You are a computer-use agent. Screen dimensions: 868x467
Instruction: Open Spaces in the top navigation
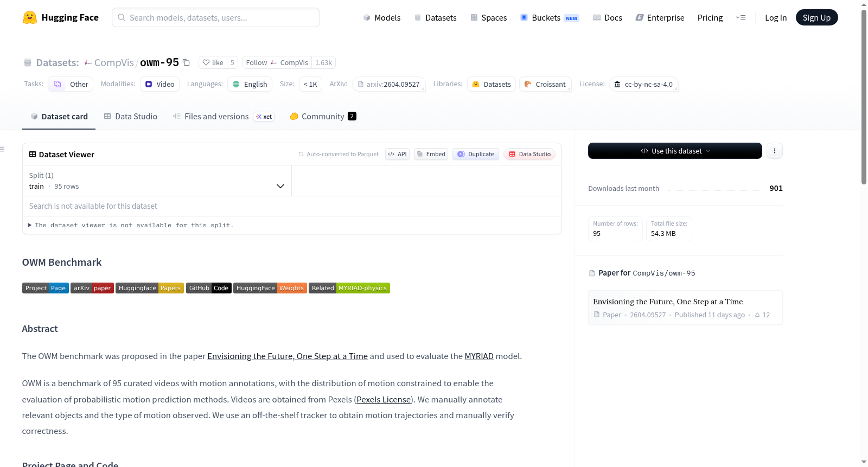[488, 17]
